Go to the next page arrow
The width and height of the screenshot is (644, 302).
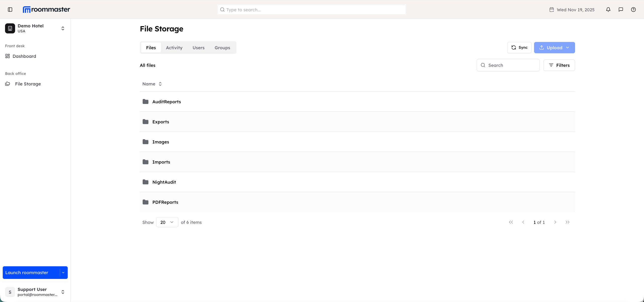555,222
